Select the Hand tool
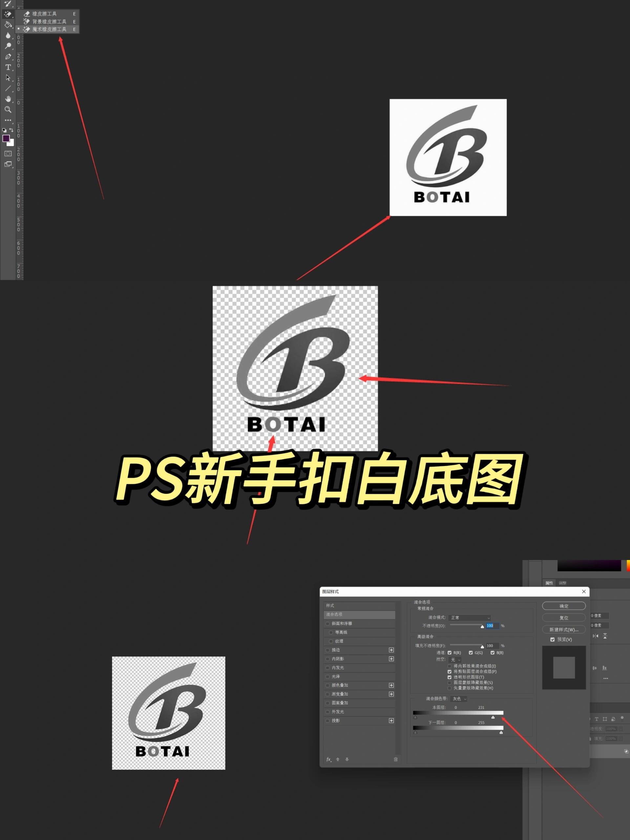Image resolution: width=630 pixels, height=840 pixels. click(8, 99)
